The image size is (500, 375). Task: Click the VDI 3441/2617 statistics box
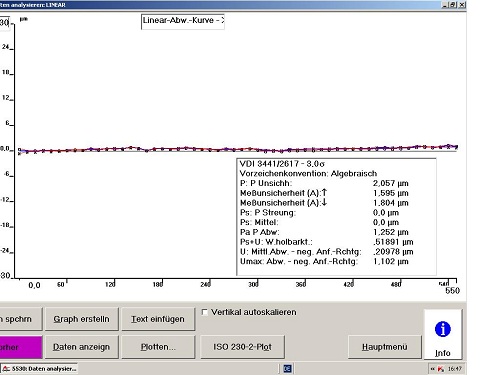tap(336, 217)
